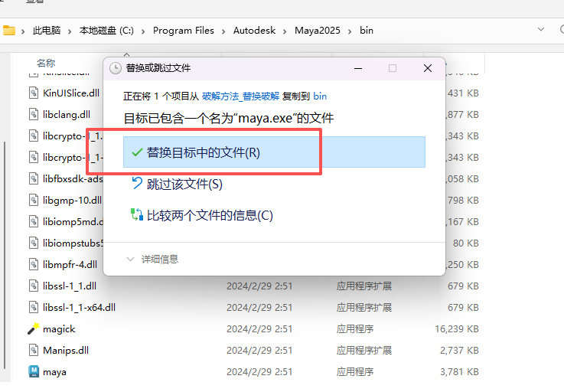Open the bin destination link in dialog
The width and height of the screenshot is (564, 392).
click(x=320, y=96)
